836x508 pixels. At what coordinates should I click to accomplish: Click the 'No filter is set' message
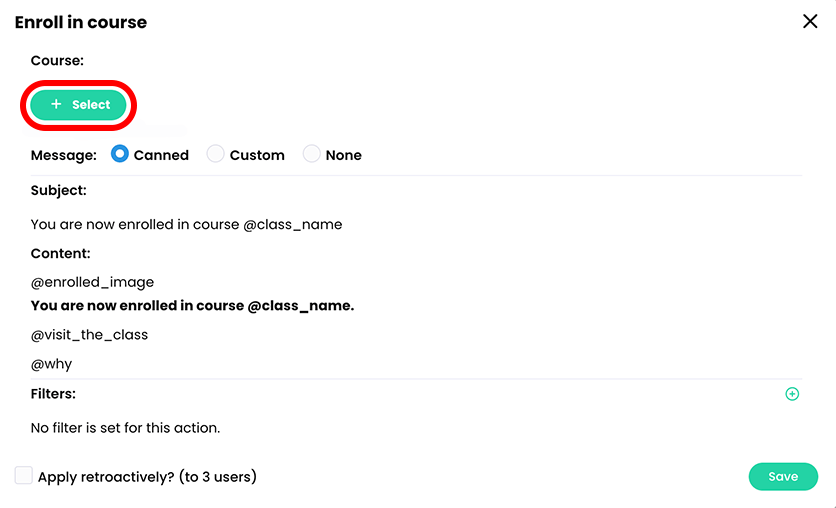[x=125, y=428]
